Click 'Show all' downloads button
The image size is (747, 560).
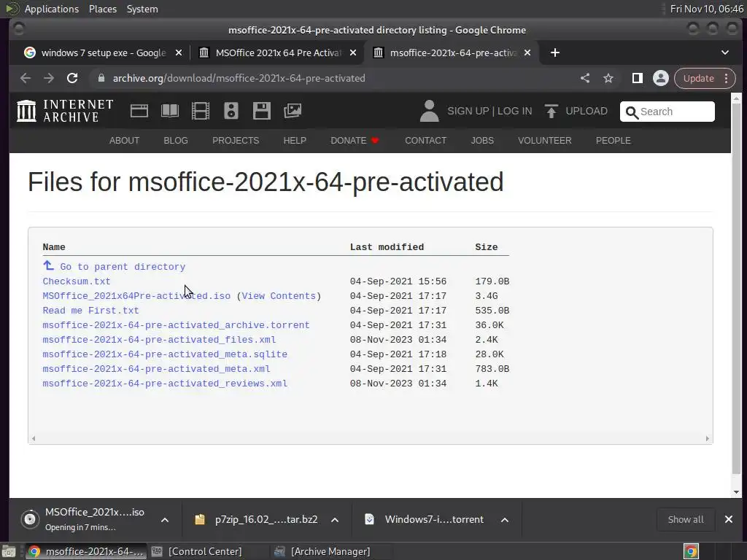click(x=686, y=519)
